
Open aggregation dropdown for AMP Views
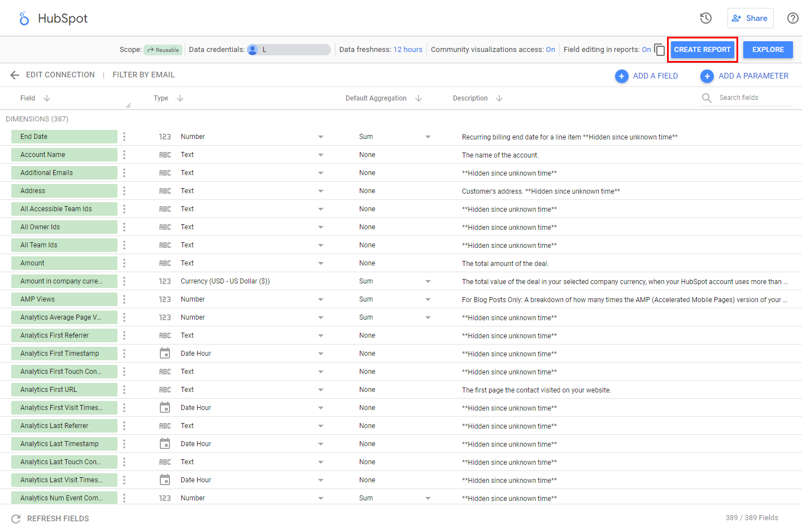pyautogui.click(x=428, y=299)
